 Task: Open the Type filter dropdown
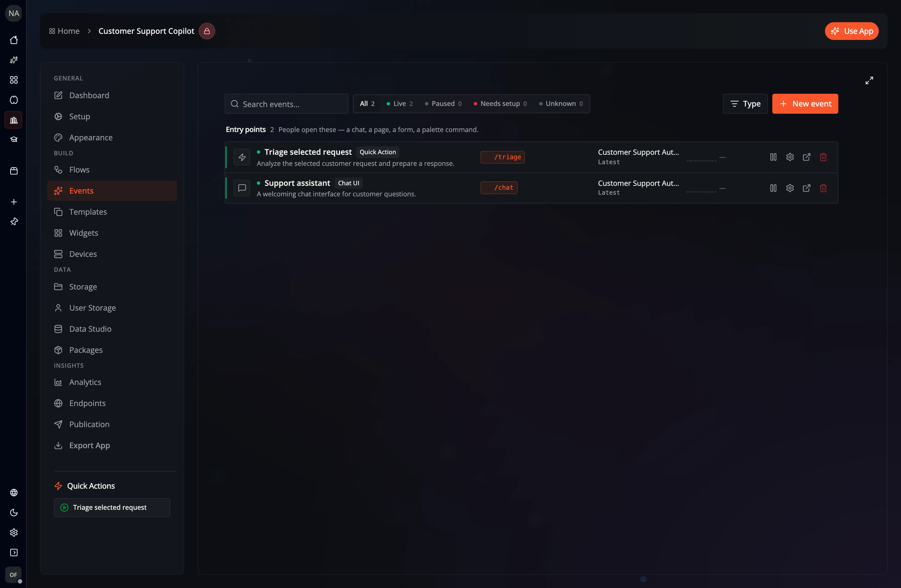point(745,104)
